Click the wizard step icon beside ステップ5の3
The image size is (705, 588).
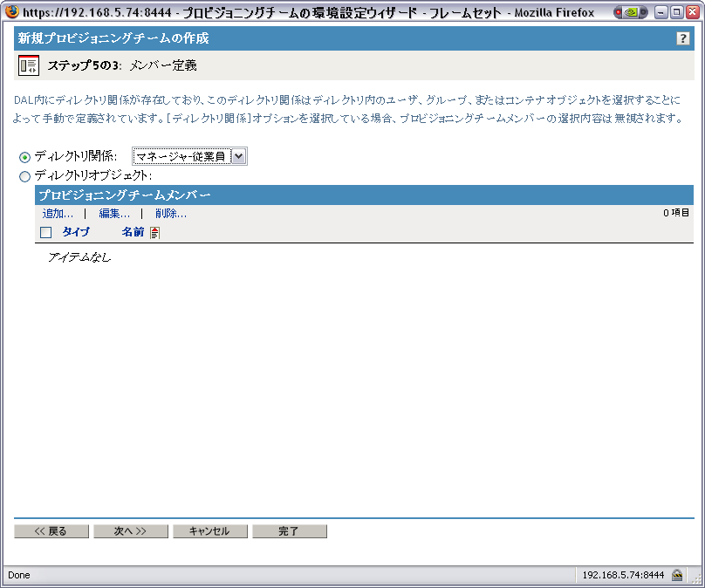[x=29, y=65]
